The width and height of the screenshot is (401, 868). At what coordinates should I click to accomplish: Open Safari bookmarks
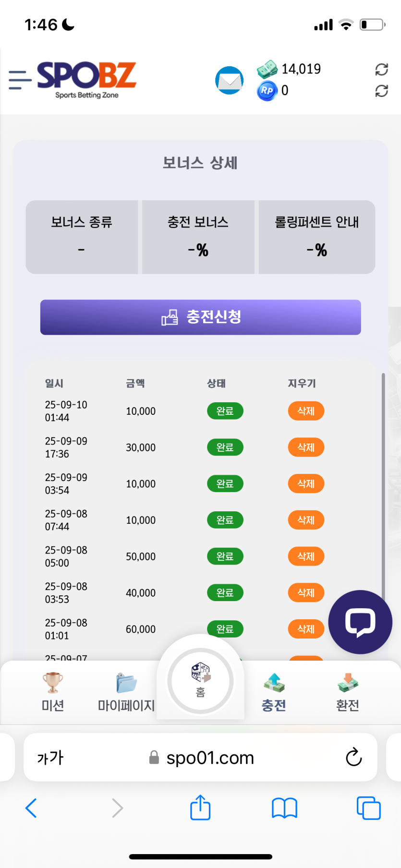[x=284, y=808]
